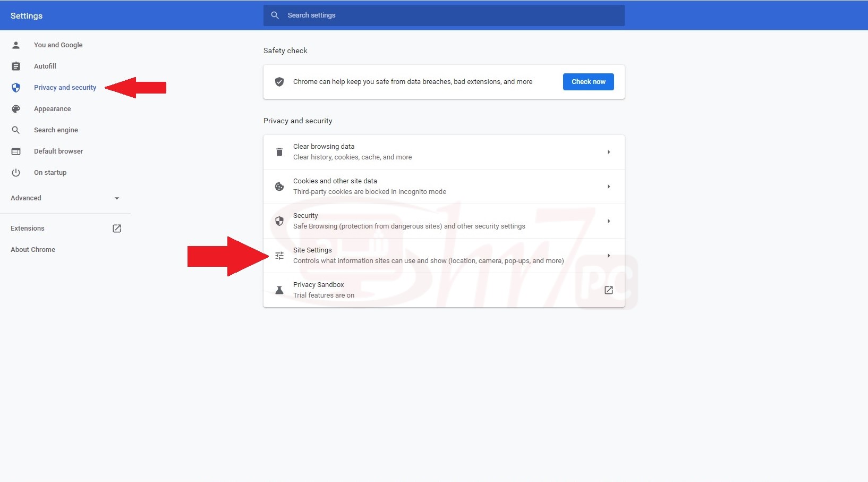Image resolution: width=868 pixels, height=482 pixels.
Task: Open Privacy Sandbox via its external link icon
Action: tap(609, 290)
